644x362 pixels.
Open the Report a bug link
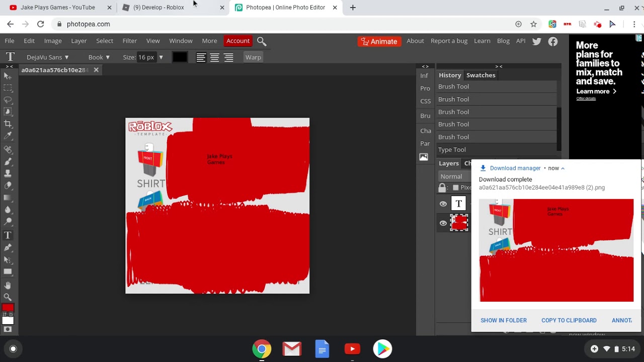(449, 41)
